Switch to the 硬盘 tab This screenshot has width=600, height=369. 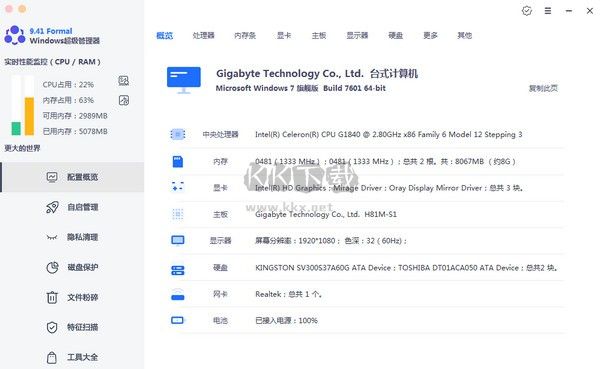click(396, 36)
